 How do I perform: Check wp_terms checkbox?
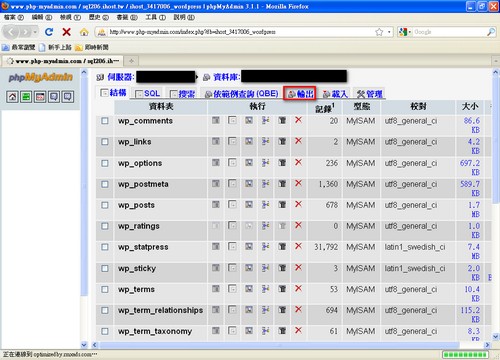point(105,289)
